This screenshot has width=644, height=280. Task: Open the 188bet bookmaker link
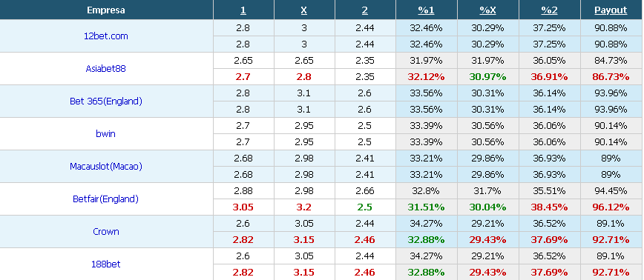105,264
